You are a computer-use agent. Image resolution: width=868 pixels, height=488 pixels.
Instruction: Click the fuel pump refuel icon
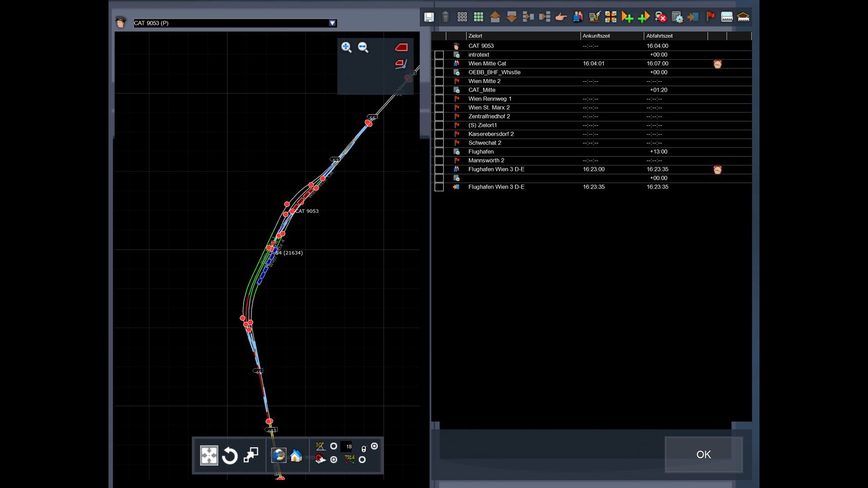[x=594, y=17]
